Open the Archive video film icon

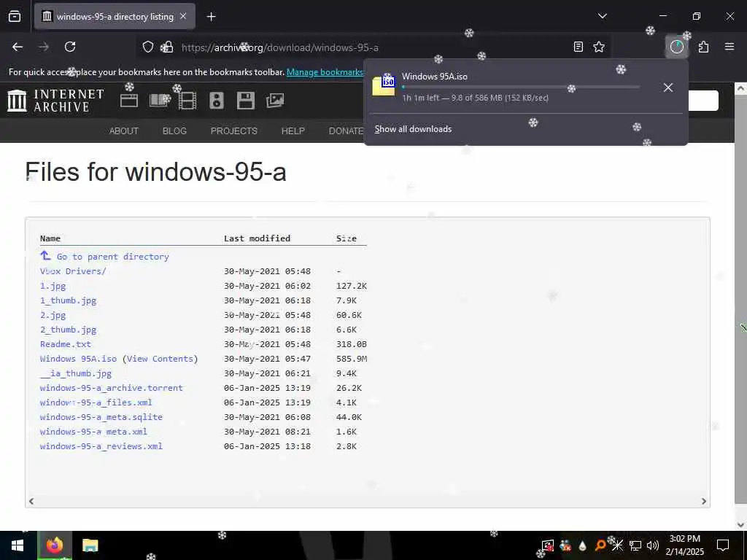(x=187, y=101)
